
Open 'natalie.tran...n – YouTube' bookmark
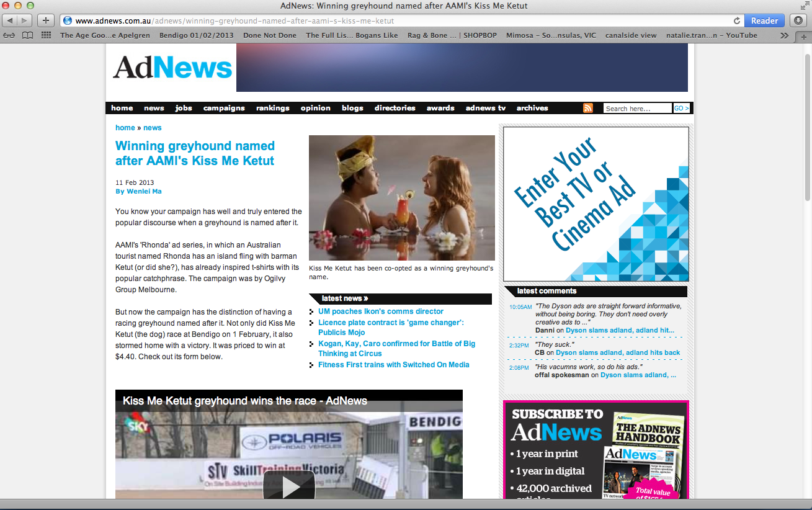(712, 35)
